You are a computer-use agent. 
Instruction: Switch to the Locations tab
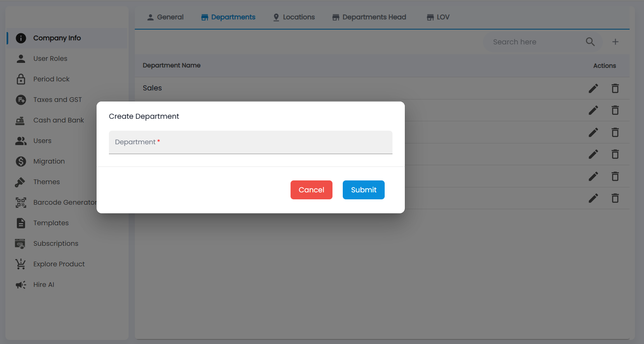click(x=294, y=17)
